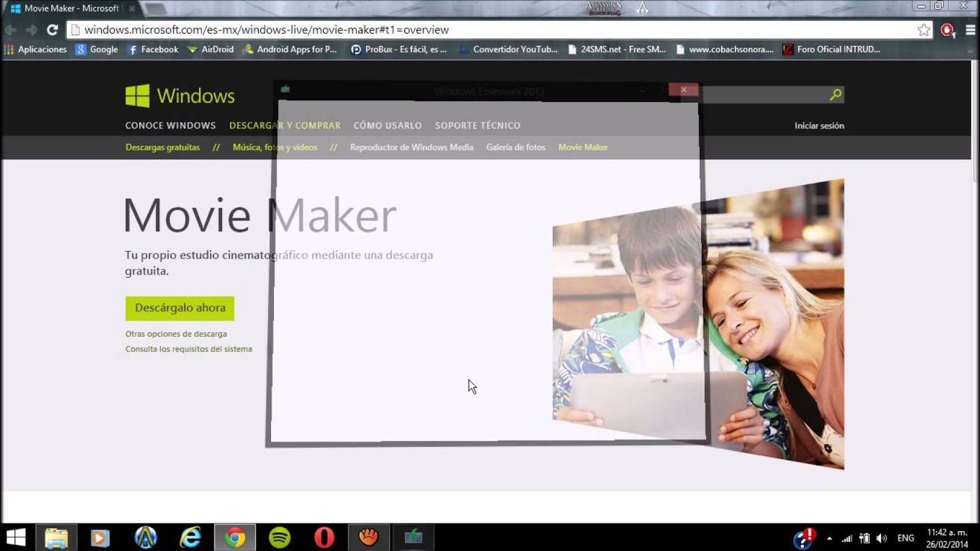The image size is (980, 551).
Task: Select the Movie Maker submenu item
Action: [583, 147]
